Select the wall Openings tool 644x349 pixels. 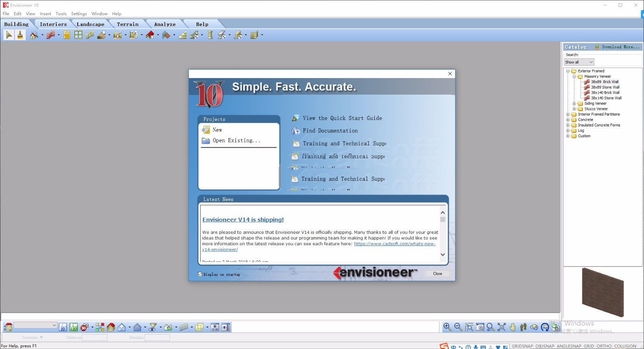[x=90, y=35]
